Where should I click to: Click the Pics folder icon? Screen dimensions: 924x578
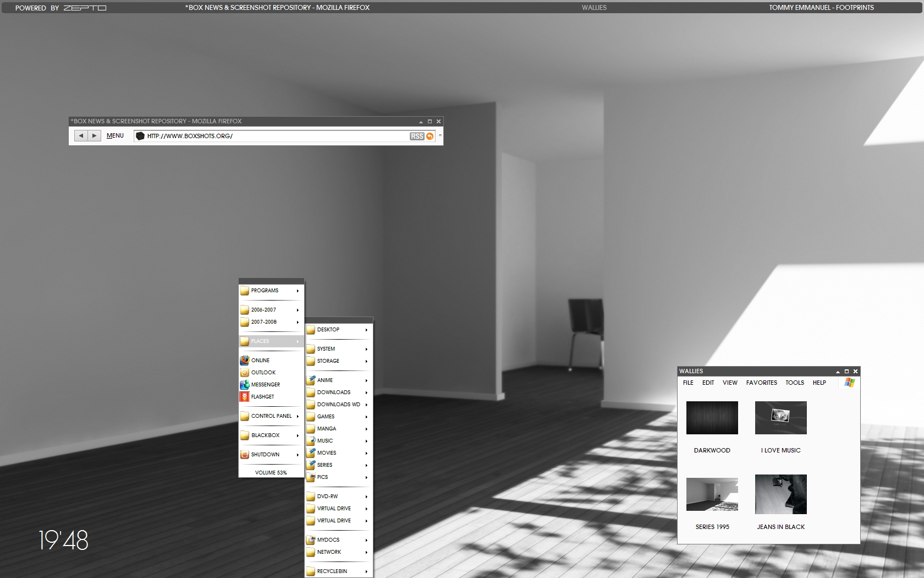(311, 477)
